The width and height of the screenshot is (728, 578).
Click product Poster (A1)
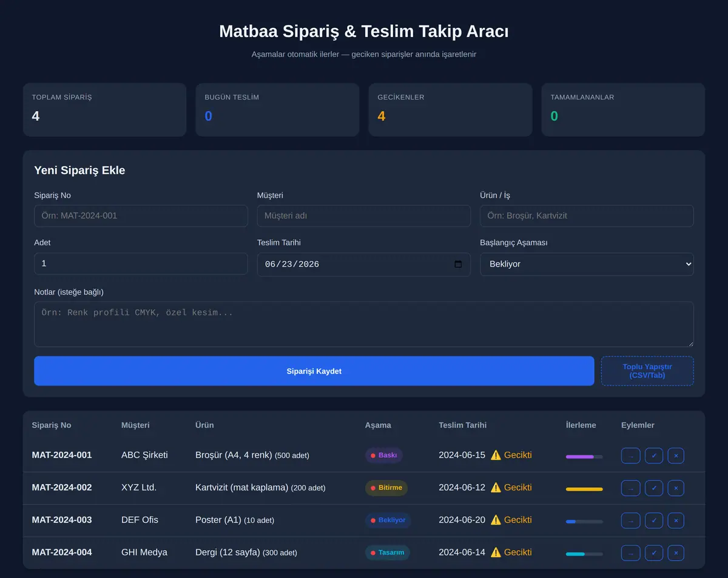point(218,520)
